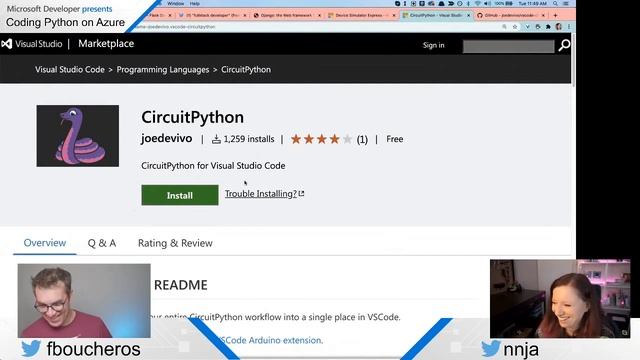
Task: Close the Django browser tab
Action: point(319,16)
